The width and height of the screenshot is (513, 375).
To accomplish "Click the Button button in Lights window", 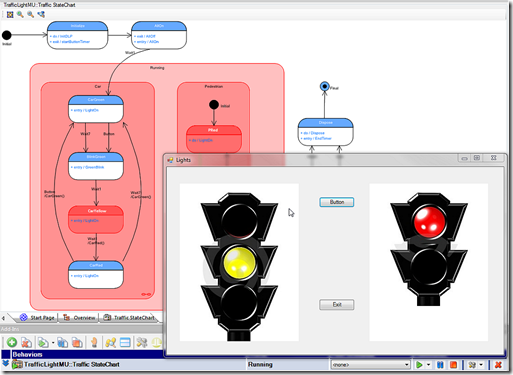I will (x=337, y=202).
